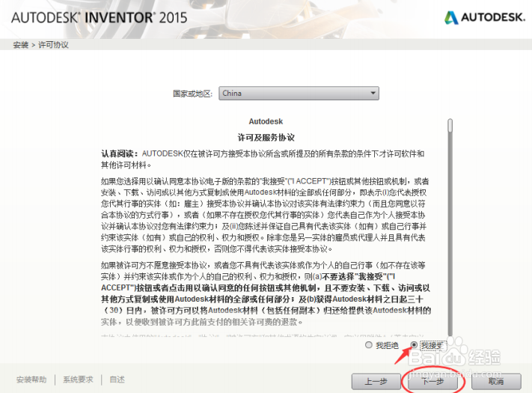Click the 上一步 (Back) button
Image resolution: width=532 pixels, height=393 pixels.
point(376,382)
